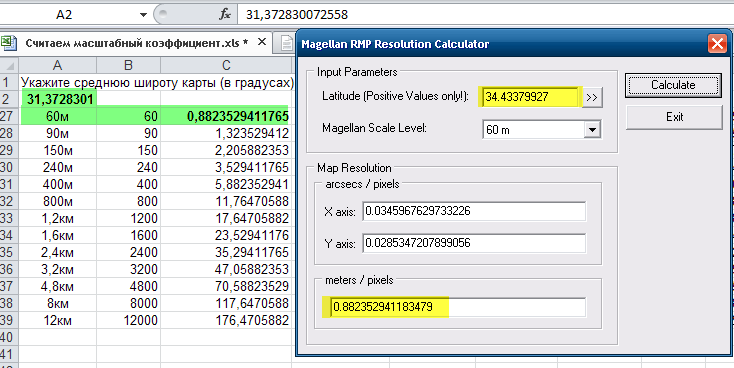Select column A header
This screenshot has width=734, height=368.
(58, 66)
